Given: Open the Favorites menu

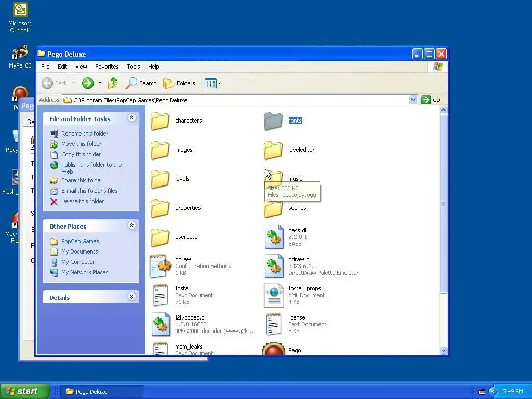Looking at the screenshot, I should [107, 66].
